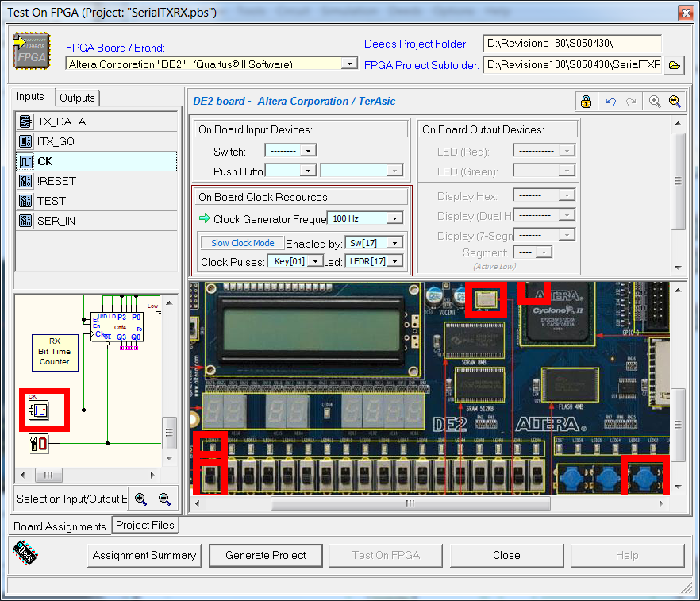Open the LED (Green) dropdown
Screen dimensions: 700x601
[x=567, y=171]
